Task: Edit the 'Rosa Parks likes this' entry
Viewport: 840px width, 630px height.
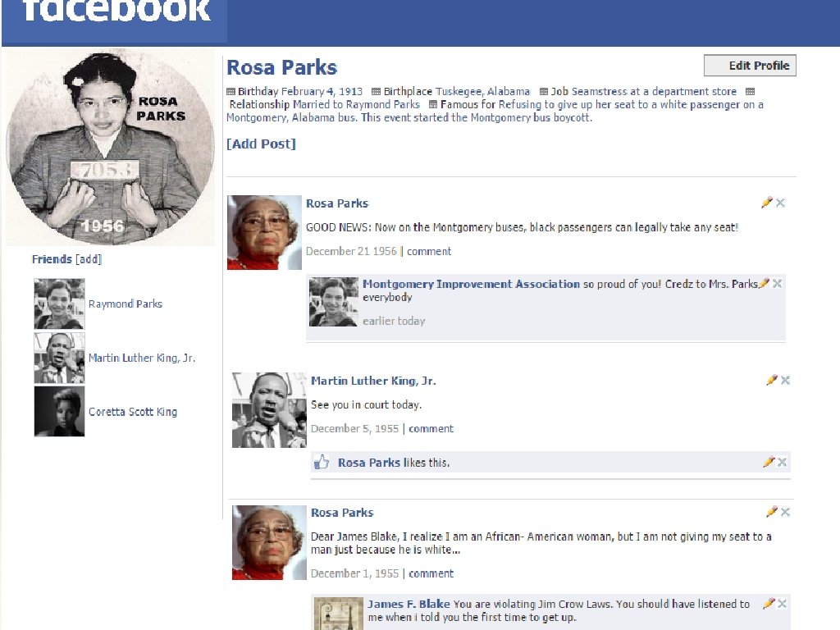Action: (x=769, y=462)
